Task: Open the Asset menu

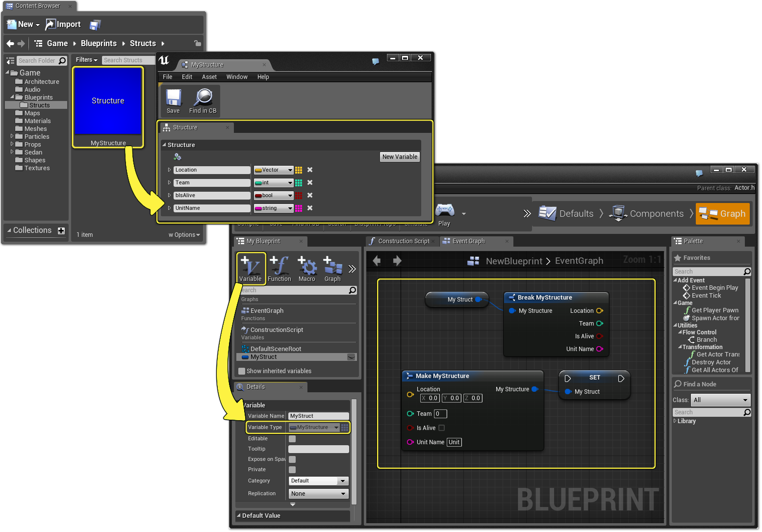Action: pyautogui.click(x=209, y=77)
